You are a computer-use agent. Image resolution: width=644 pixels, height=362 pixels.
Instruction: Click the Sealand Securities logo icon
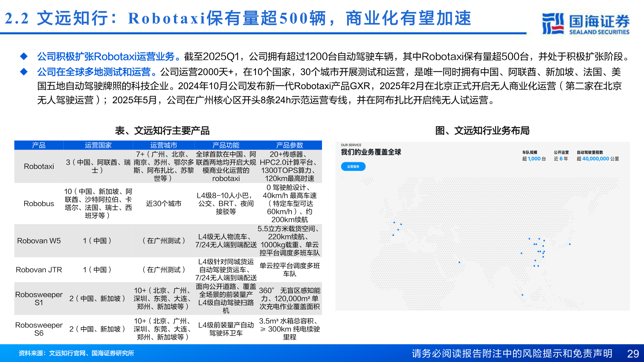[x=553, y=23]
